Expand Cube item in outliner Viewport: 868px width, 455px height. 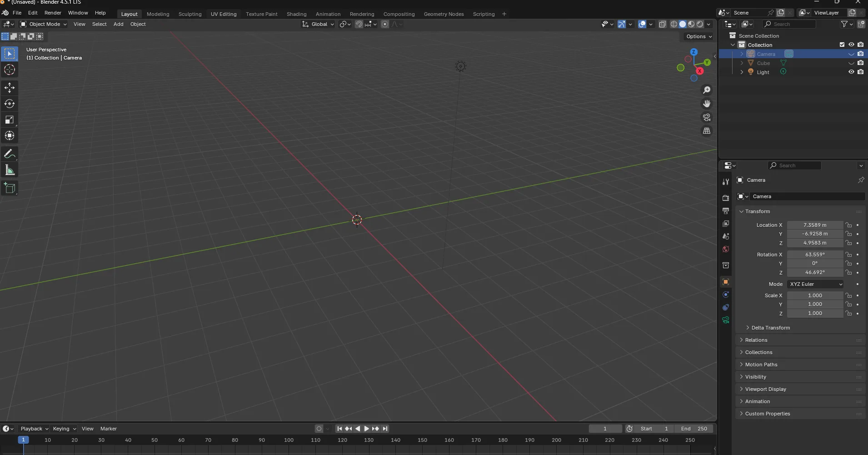click(742, 63)
